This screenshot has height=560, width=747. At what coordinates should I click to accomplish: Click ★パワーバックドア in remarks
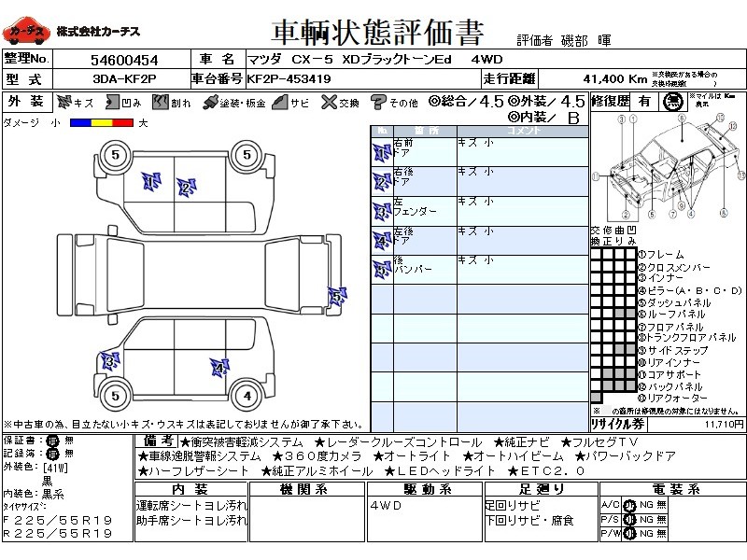tap(626, 456)
